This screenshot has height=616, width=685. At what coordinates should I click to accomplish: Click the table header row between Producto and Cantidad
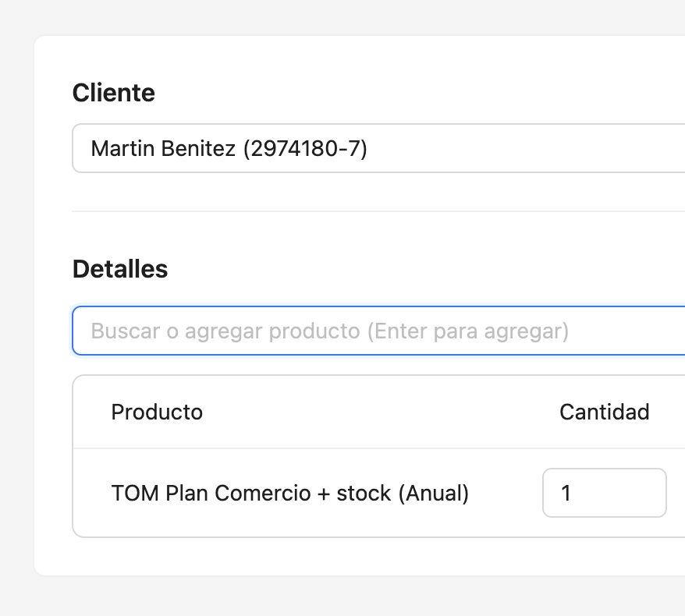coord(374,412)
